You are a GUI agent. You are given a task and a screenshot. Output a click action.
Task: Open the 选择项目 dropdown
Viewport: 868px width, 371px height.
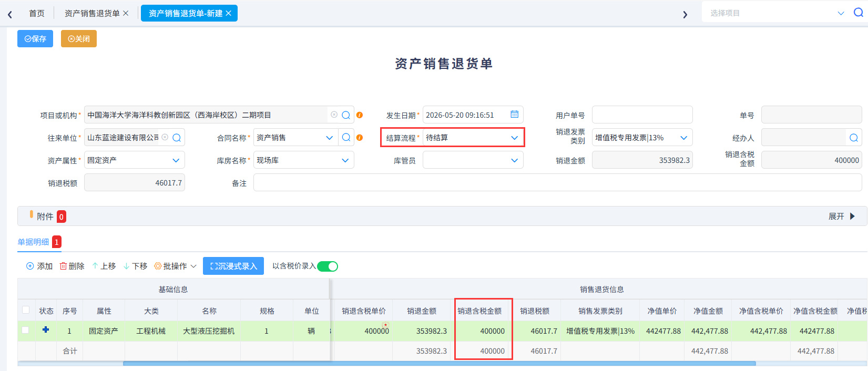(x=841, y=13)
